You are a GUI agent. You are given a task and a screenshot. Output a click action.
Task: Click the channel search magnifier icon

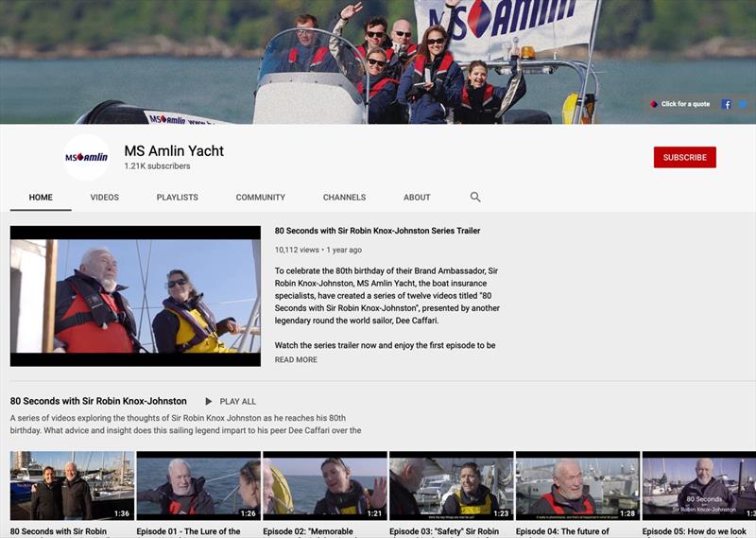click(475, 197)
